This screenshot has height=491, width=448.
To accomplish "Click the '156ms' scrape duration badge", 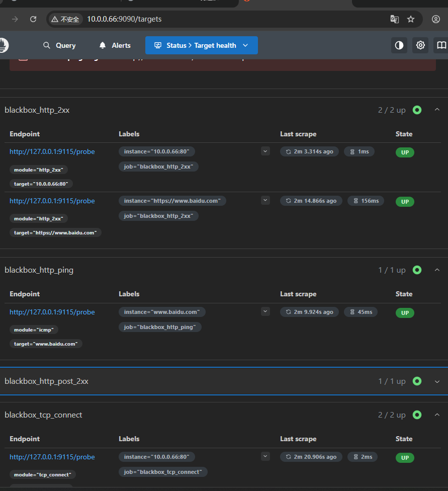I will point(366,201).
